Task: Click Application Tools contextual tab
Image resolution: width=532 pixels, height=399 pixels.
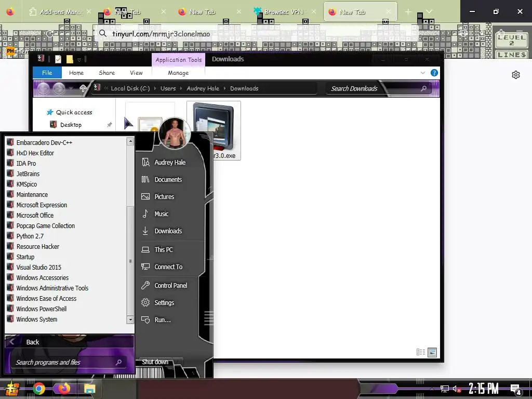Action: point(179,60)
